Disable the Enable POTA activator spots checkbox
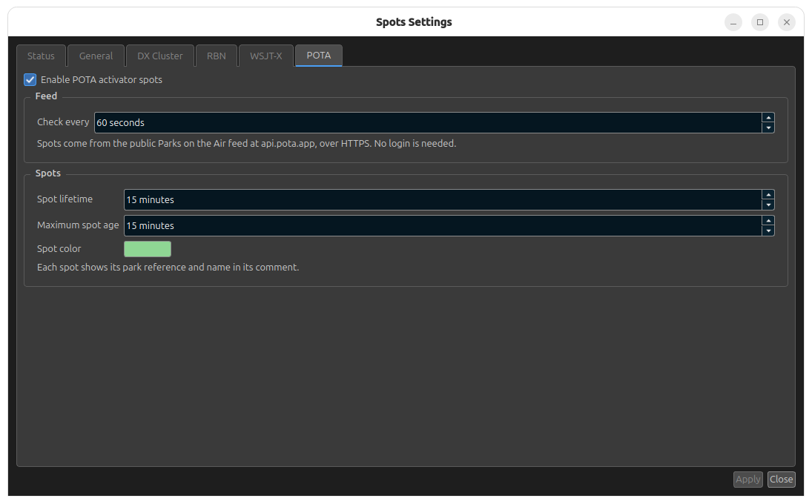The image size is (812, 504). [30, 80]
